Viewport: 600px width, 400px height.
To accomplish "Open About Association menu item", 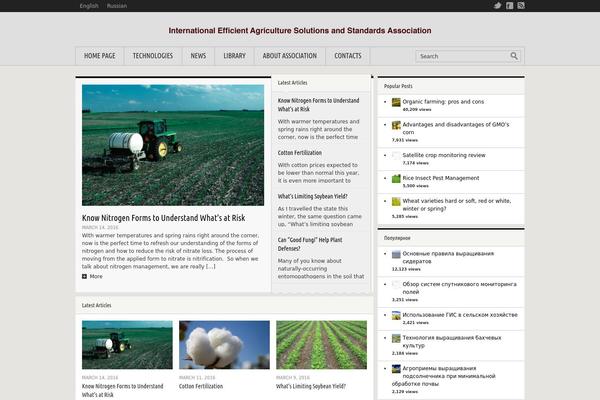I will 290,56.
